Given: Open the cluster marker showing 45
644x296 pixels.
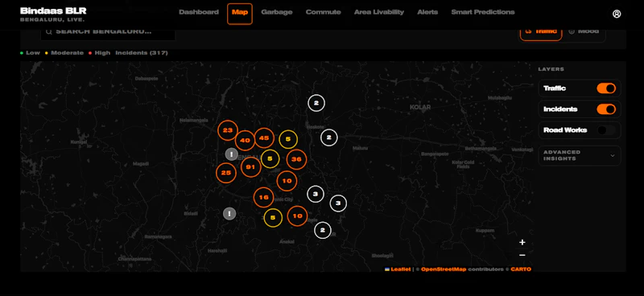Looking at the screenshot, I should point(264,138).
